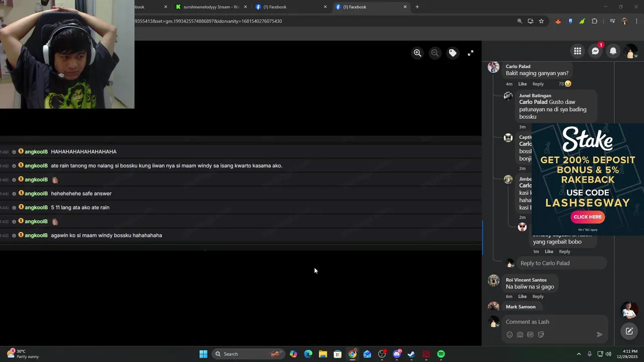Insert an emoji into the comment
The image size is (644, 362).
(509, 334)
